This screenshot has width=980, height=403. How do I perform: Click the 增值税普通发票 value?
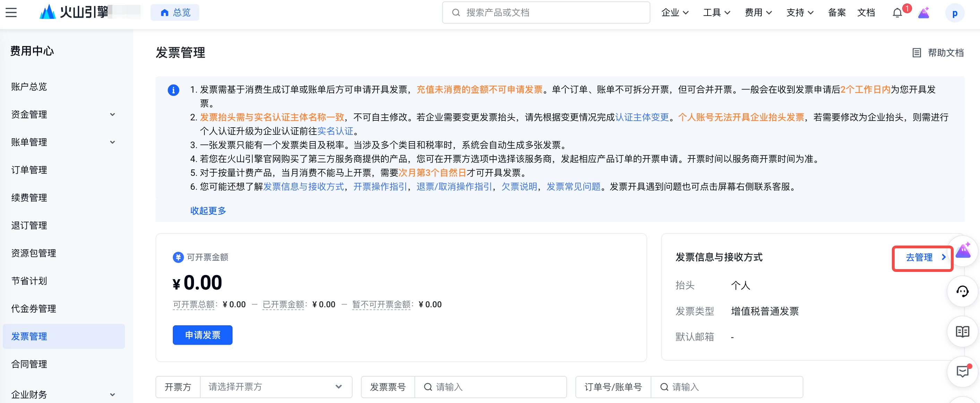[x=765, y=311]
